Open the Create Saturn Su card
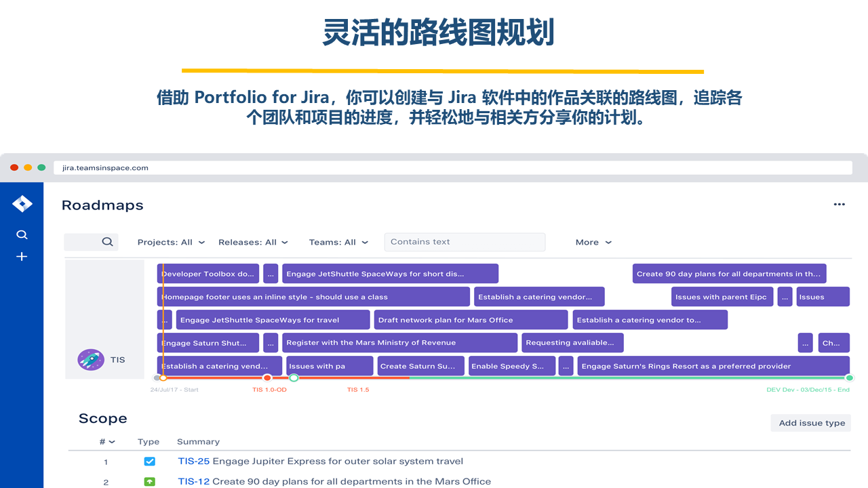This screenshot has height=488, width=868. 420,366
